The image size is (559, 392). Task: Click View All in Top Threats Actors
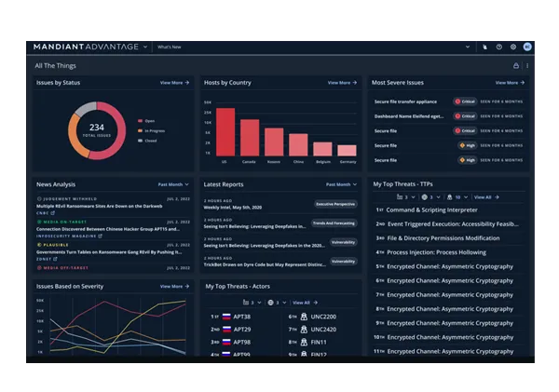304,303
